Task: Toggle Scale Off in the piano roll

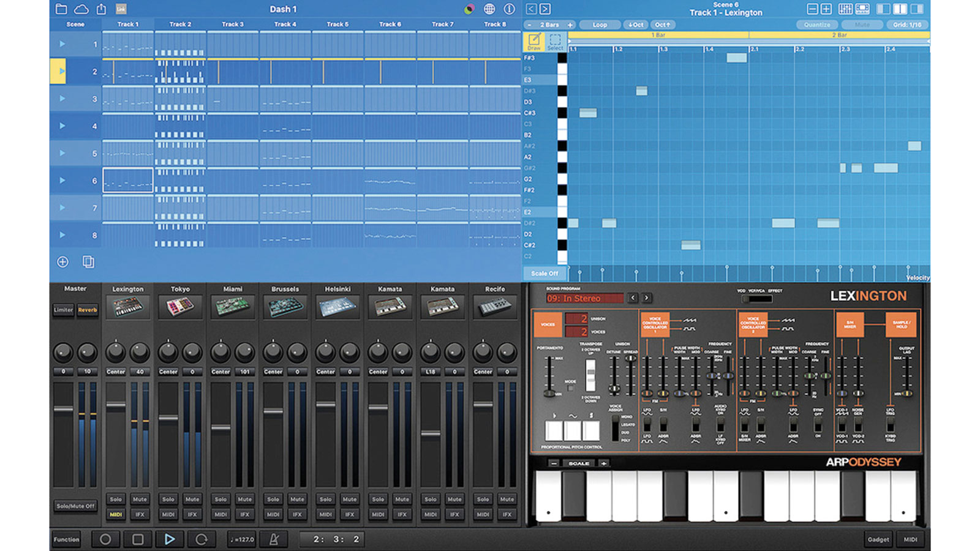Action: tap(545, 274)
